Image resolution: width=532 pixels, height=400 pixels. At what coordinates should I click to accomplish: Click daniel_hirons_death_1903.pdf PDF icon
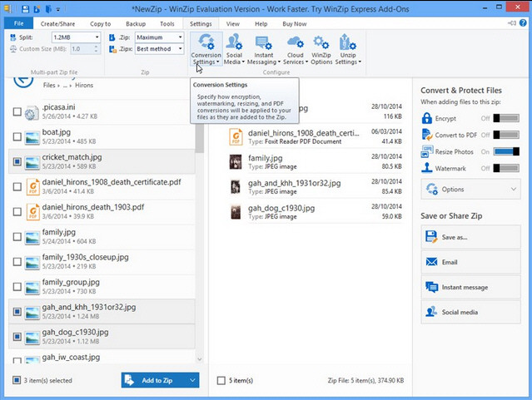point(33,212)
